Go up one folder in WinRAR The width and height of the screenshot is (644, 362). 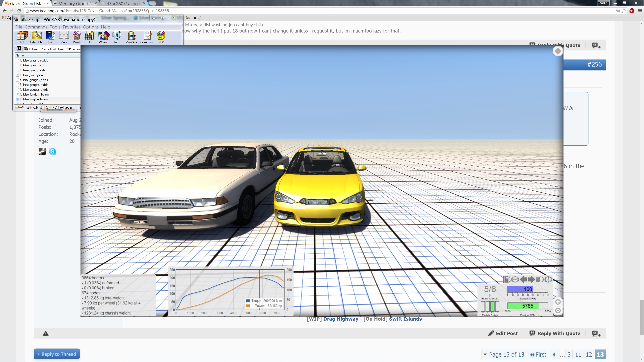click(x=18, y=48)
